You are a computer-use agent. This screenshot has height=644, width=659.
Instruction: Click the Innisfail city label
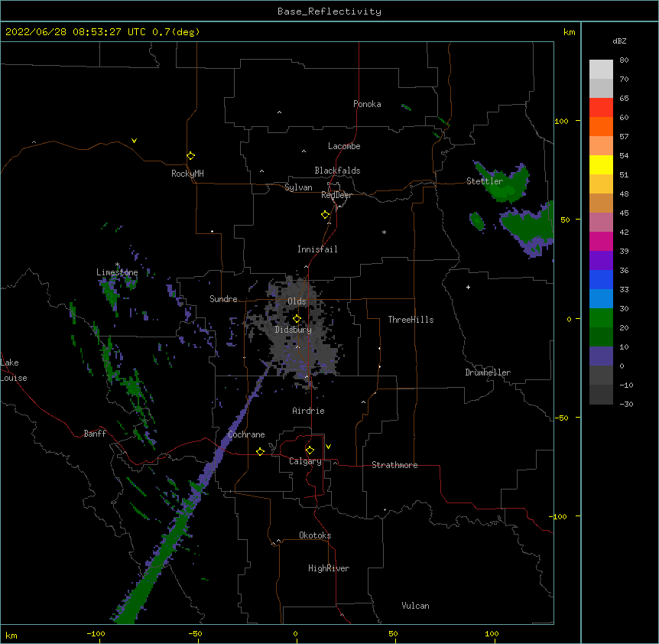tap(317, 249)
